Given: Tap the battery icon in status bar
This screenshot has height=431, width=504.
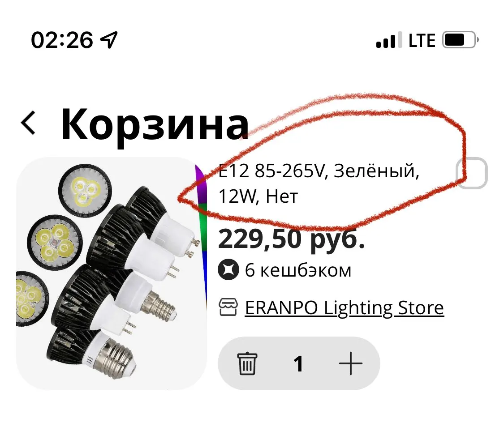Looking at the screenshot, I should (x=460, y=40).
